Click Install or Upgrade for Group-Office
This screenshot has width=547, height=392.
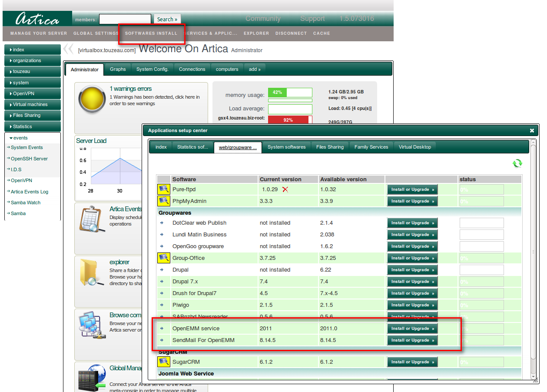[x=412, y=258]
